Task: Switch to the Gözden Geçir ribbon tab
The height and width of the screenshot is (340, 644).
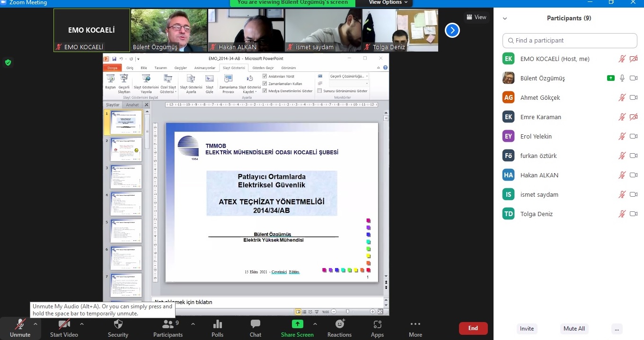Action: (263, 68)
